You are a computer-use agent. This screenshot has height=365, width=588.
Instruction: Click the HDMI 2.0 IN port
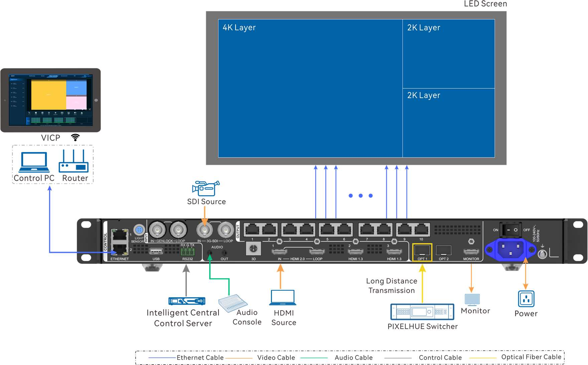pos(279,252)
